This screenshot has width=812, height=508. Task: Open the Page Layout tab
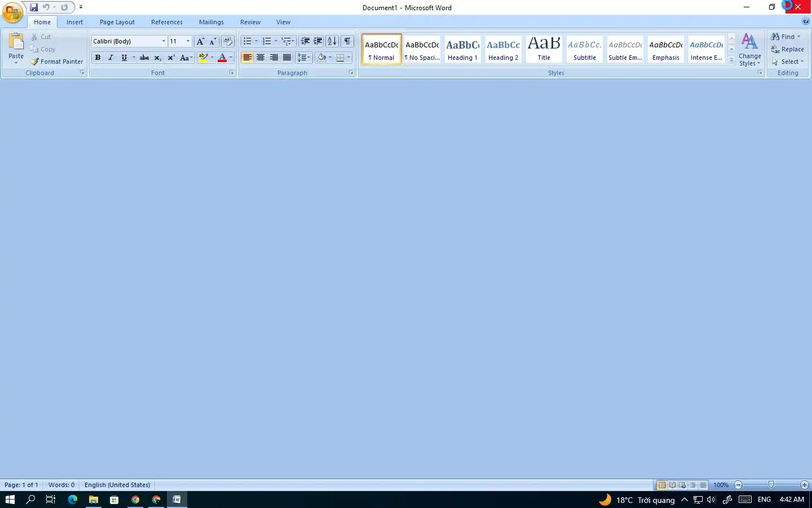pyautogui.click(x=117, y=22)
